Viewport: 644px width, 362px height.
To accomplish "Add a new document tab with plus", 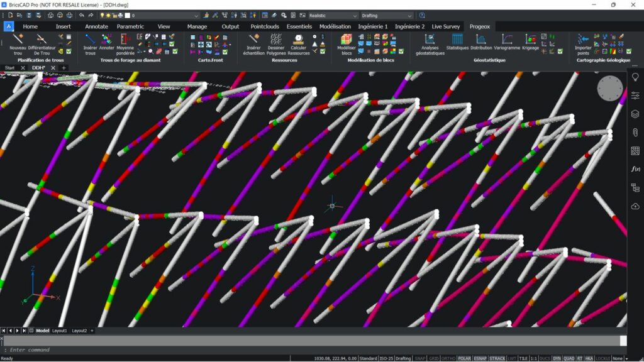I will coord(64,68).
